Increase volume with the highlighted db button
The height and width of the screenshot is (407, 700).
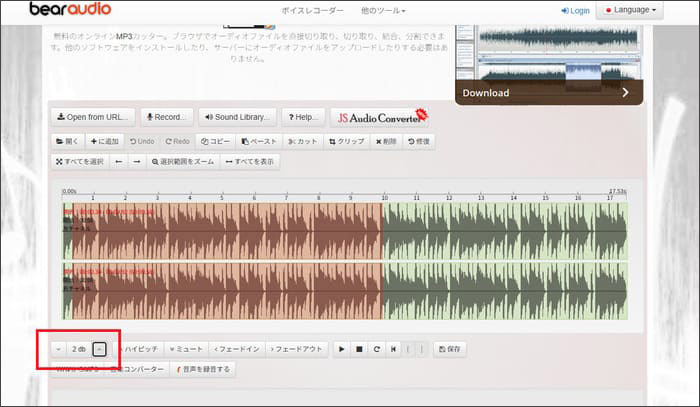pos(100,349)
